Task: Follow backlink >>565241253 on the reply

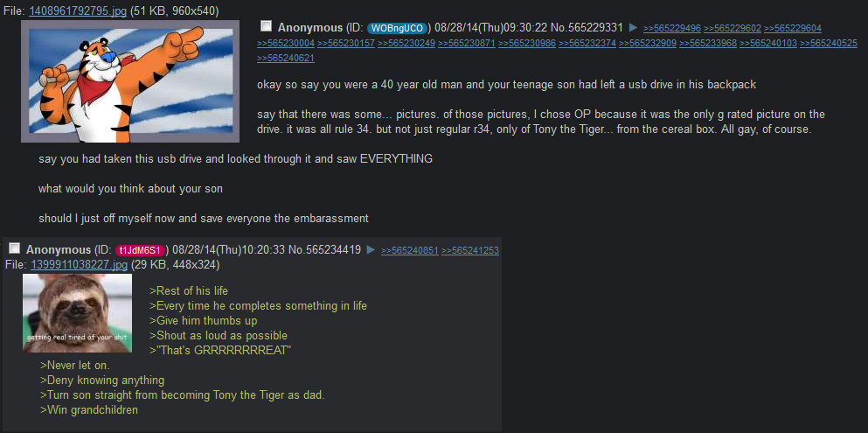Action: point(470,250)
